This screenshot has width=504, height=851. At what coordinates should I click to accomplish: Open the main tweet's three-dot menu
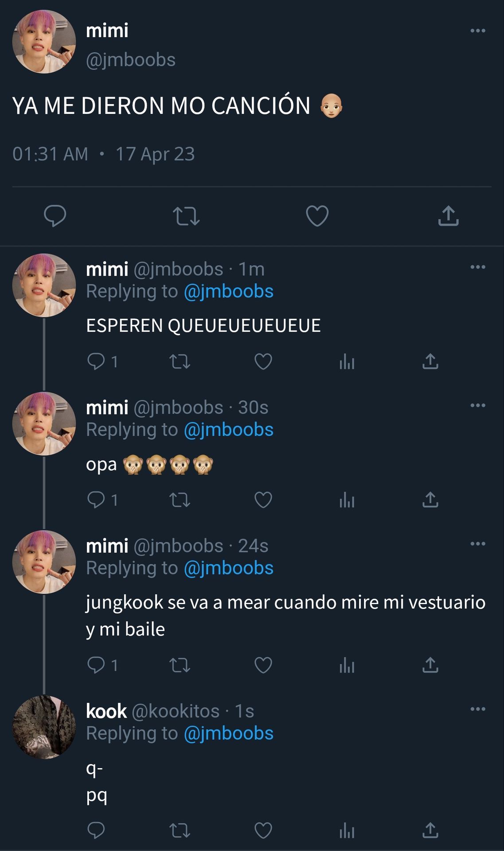(x=478, y=31)
